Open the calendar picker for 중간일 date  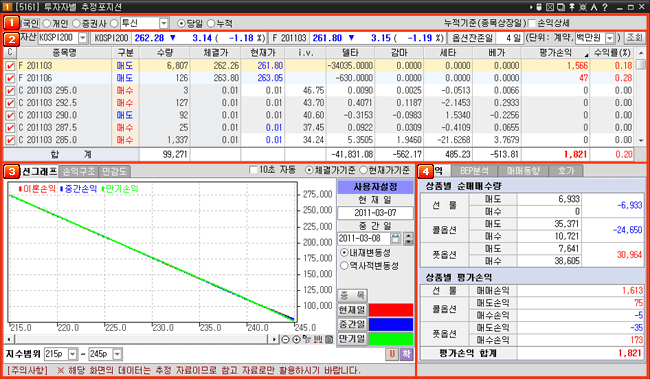pos(396,238)
